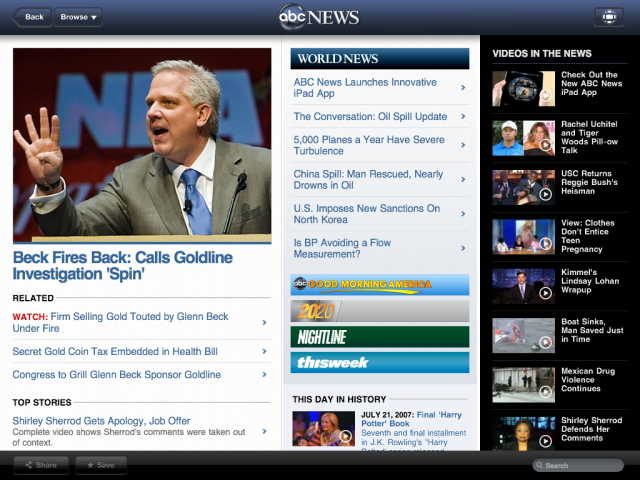The width and height of the screenshot is (640, 480).
Task: Open 'Final Harry Potter Book' history link
Action: click(x=411, y=419)
